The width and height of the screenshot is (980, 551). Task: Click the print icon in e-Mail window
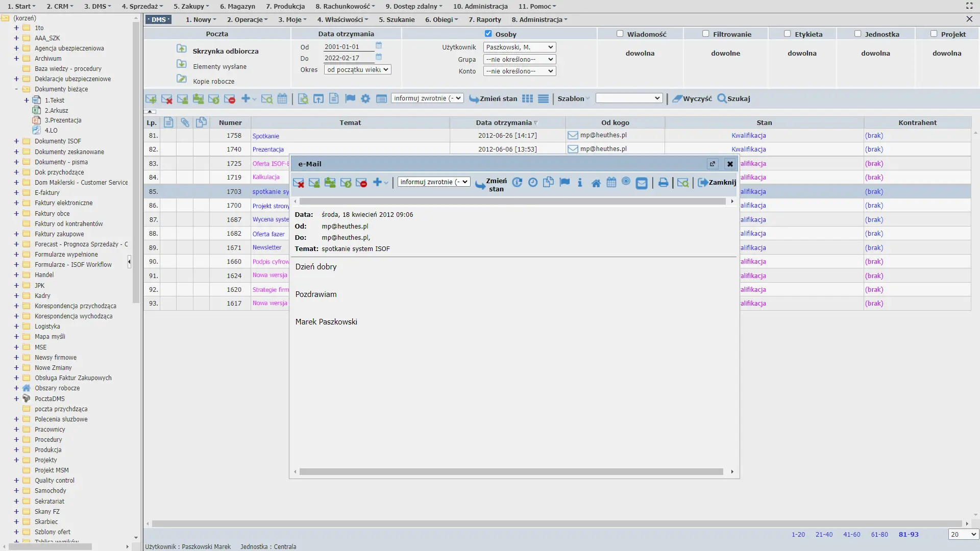pyautogui.click(x=663, y=182)
